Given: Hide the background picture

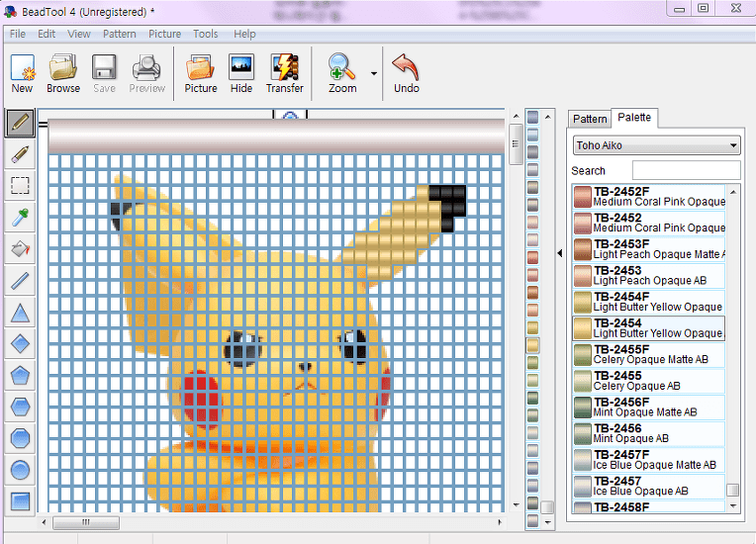Looking at the screenshot, I should 241,73.
